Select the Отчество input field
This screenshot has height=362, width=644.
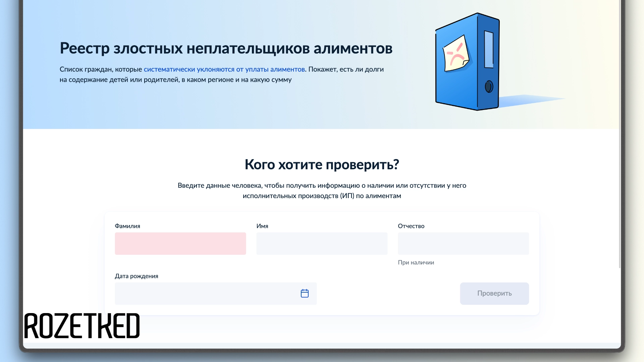pos(463,243)
